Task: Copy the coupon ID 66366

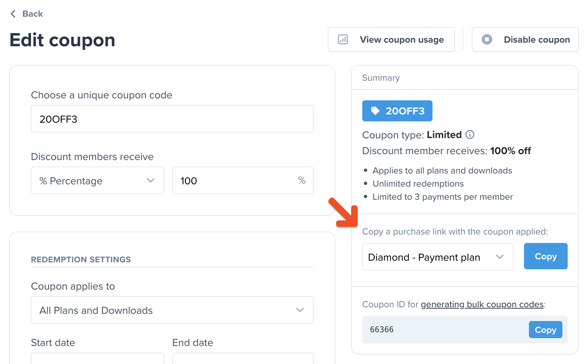Action: [x=546, y=330]
